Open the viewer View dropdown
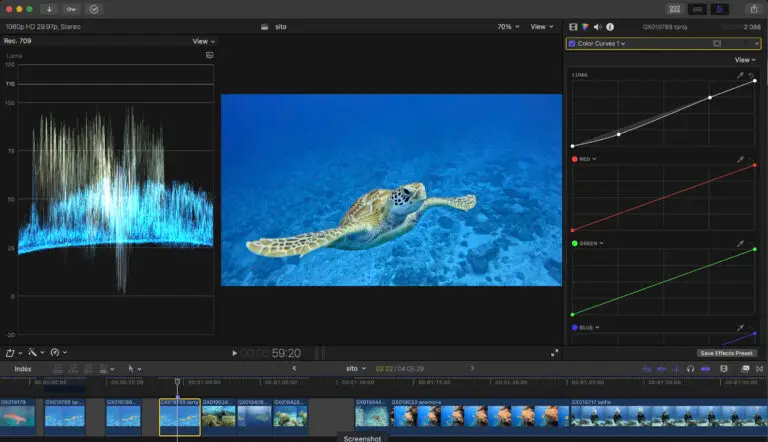768x442 pixels. point(542,26)
